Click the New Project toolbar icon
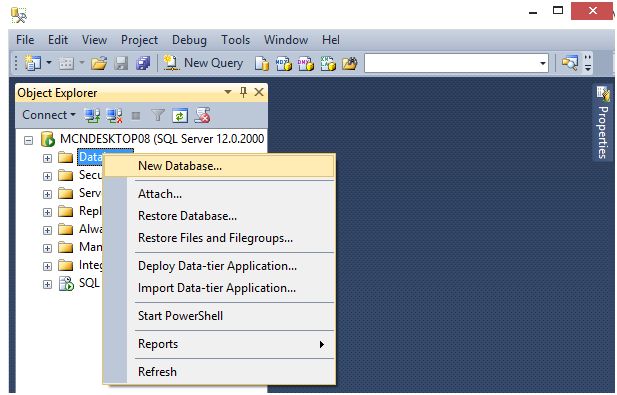This screenshot has width=617, height=395. pos(33,63)
